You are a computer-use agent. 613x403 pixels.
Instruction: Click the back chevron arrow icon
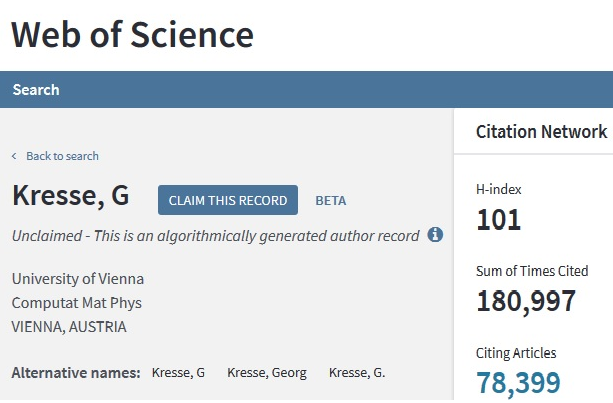(x=14, y=156)
